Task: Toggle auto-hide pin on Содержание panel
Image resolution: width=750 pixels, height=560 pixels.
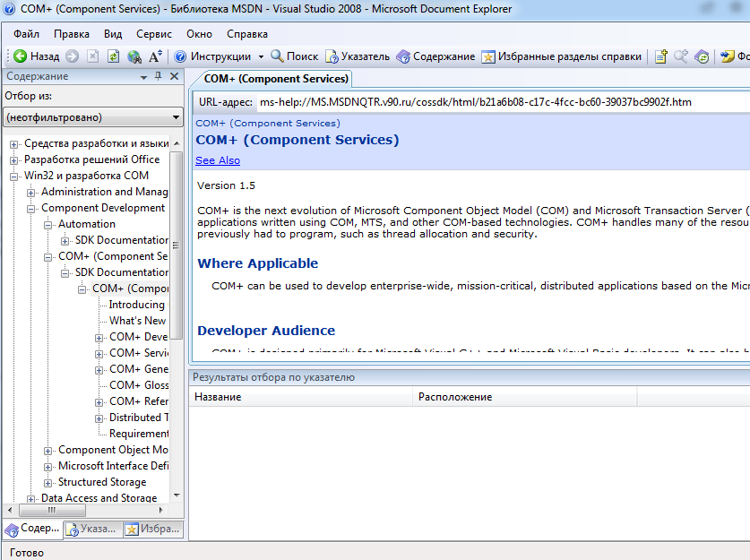Action: point(159,76)
